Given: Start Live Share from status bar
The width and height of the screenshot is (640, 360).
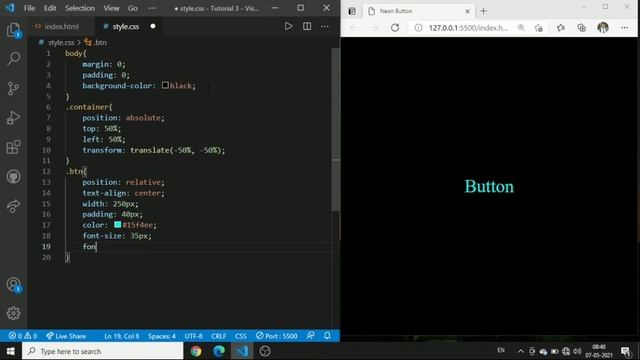Looking at the screenshot, I should (66, 336).
